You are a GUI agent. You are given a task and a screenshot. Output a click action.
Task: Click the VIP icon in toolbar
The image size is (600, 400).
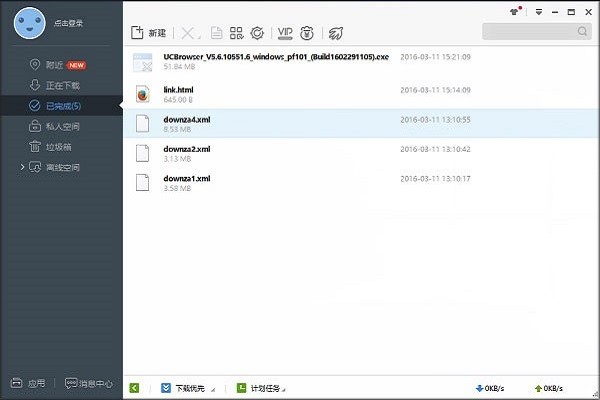(x=285, y=33)
